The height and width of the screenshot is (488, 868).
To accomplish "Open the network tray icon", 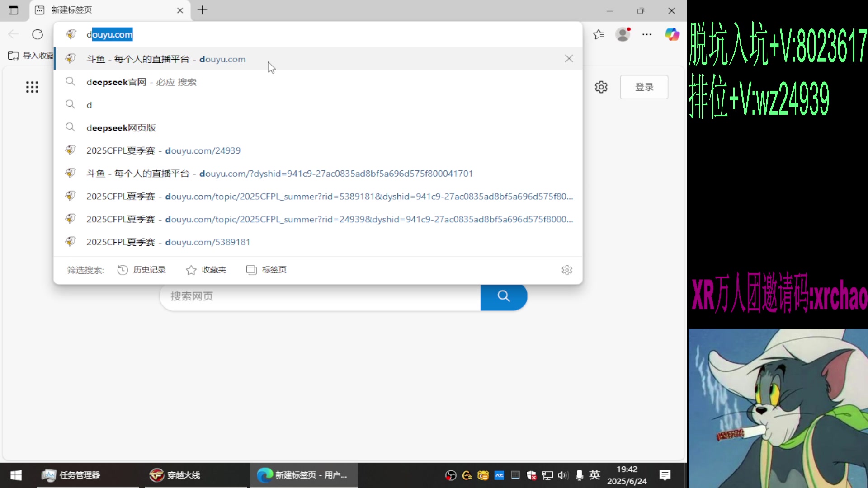I will click(x=547, y=475).
